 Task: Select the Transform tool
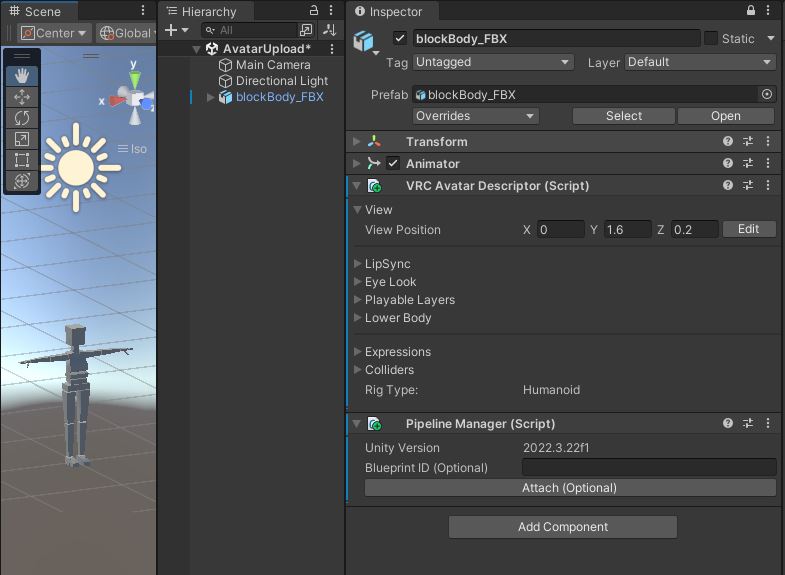coord(22,181)
